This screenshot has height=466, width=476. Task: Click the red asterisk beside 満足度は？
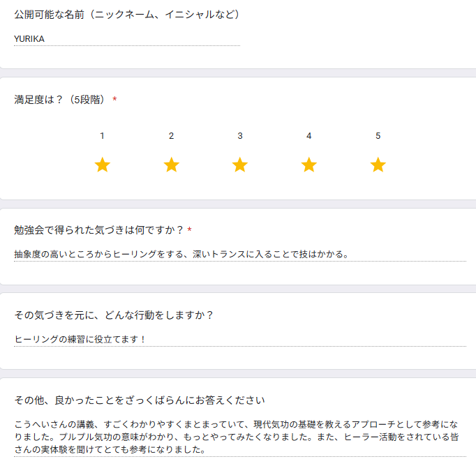114,100
